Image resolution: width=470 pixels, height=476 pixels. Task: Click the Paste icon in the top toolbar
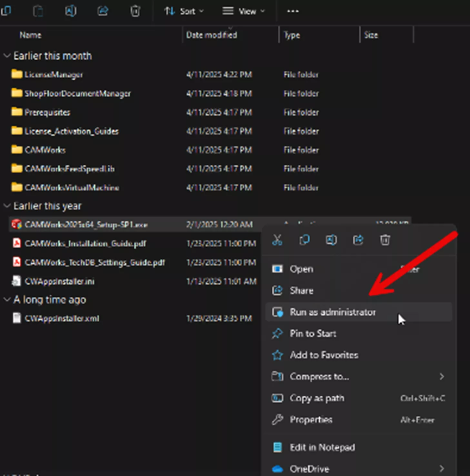point(38,11)
